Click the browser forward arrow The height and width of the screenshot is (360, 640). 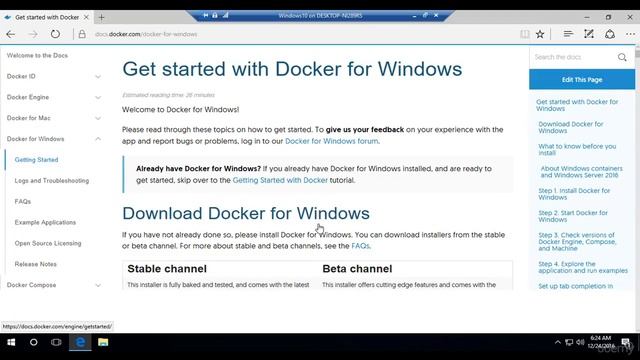tap(33, 34)
